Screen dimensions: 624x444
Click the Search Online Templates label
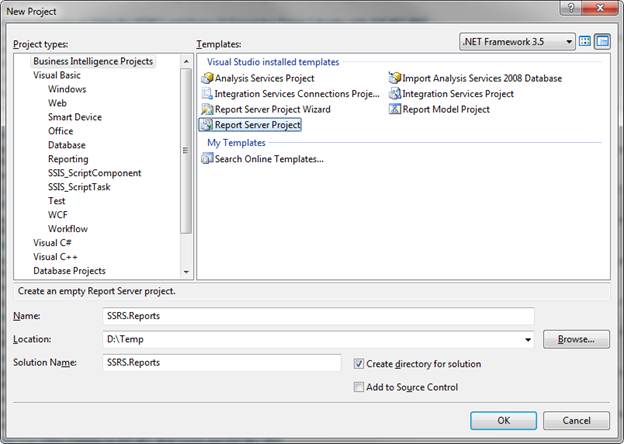click(x=269, y=159)
